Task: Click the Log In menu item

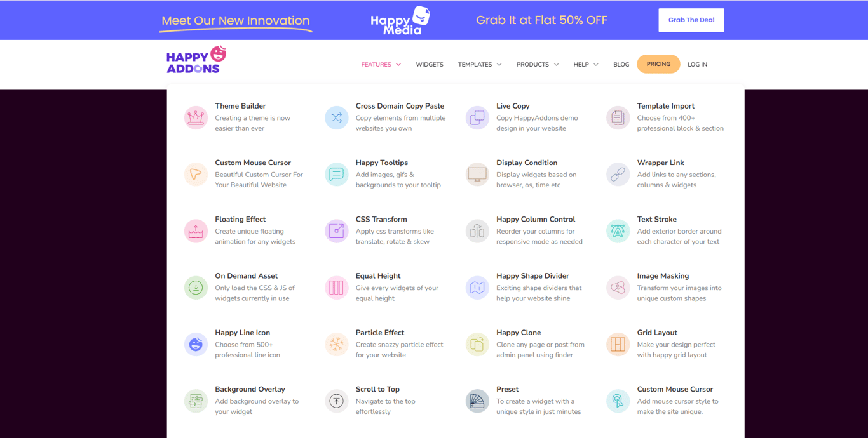Action: 697,65
